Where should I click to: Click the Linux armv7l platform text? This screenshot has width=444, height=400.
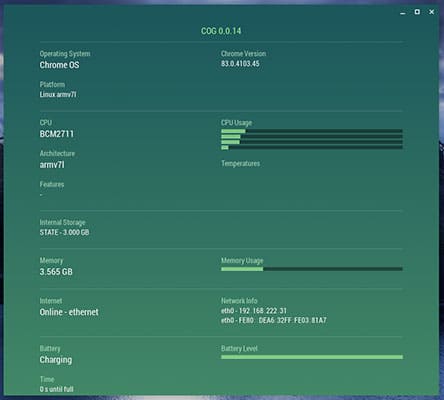58,94
